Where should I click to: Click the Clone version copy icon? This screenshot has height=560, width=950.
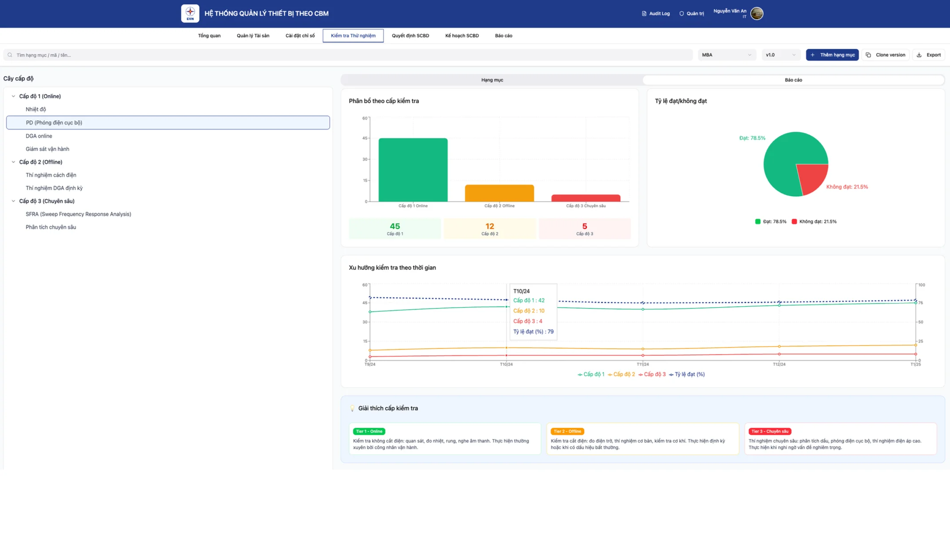pos(868,55)
